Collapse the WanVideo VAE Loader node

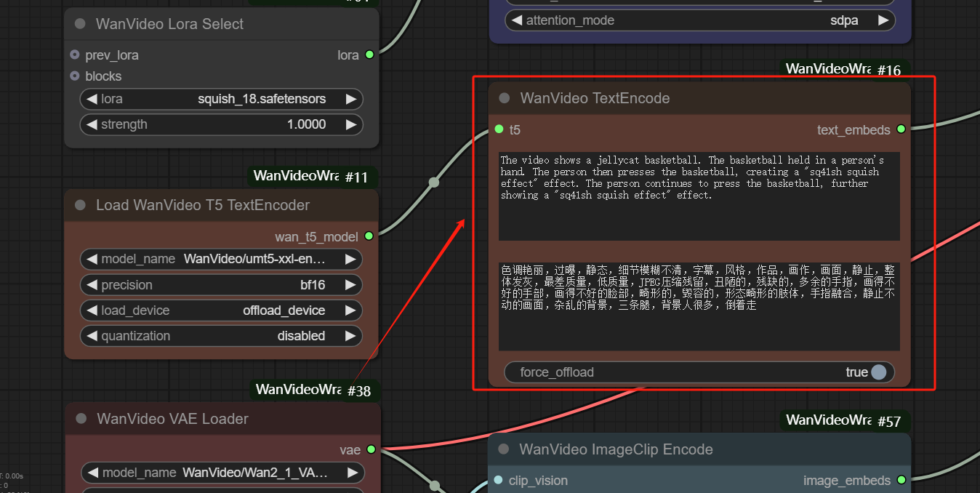coord(81,419)
